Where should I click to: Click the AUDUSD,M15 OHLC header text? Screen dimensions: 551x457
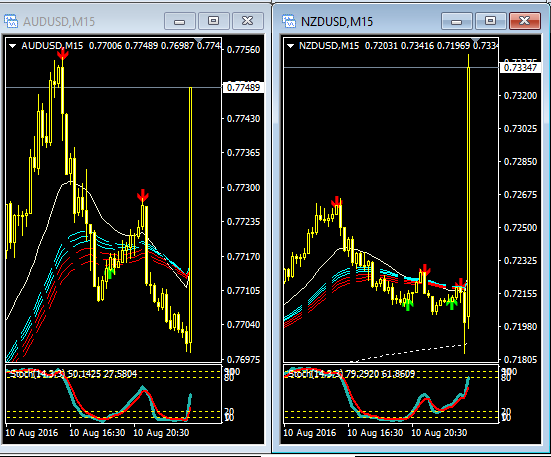[121, 46]
